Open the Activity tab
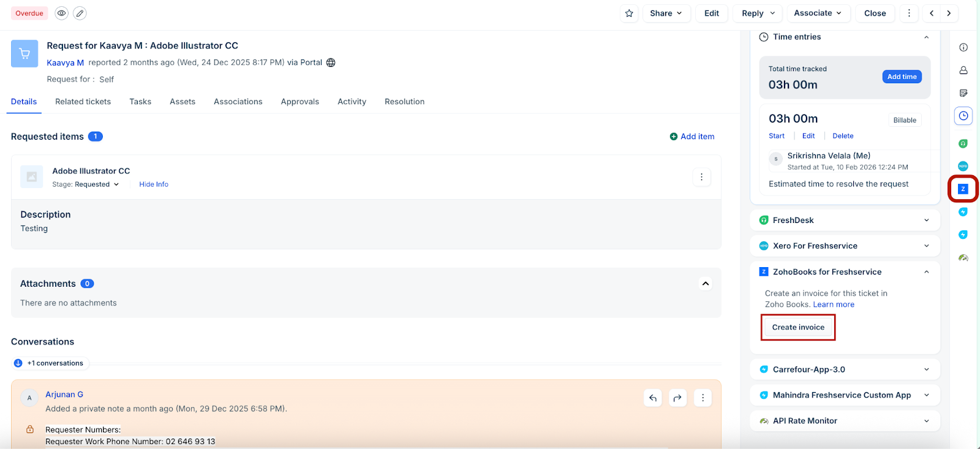The image size is (980, 449). coord(352,102)
